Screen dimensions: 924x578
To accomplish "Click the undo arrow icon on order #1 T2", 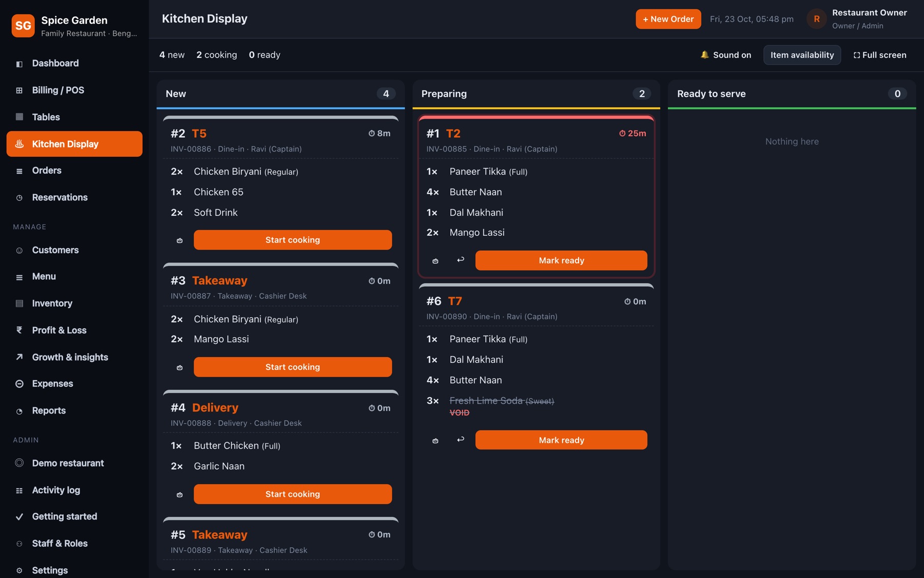I will tap(460, 260).
